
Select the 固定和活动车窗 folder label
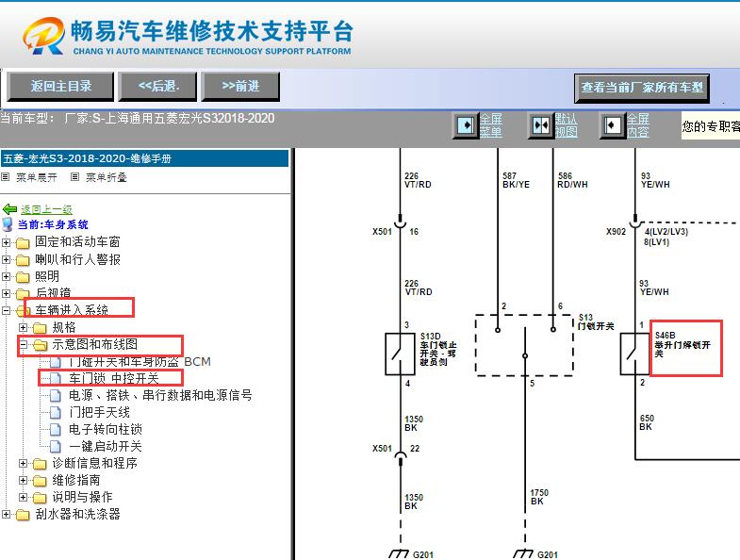click(x=78, y=242)
